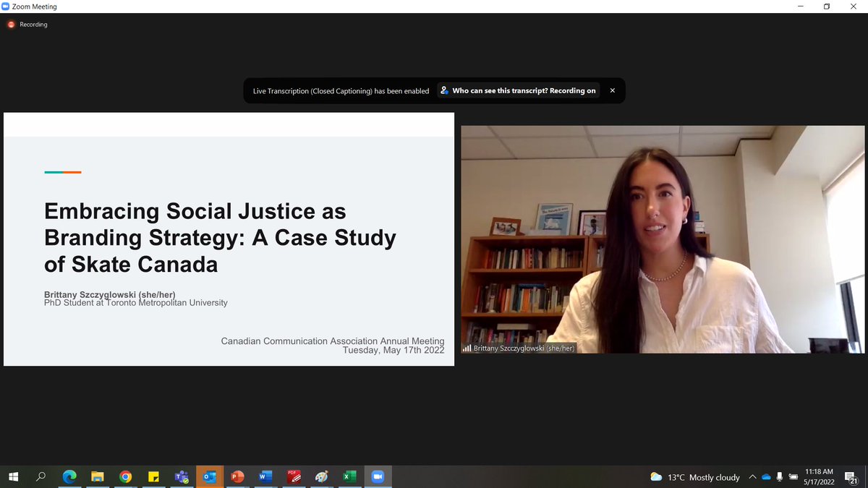The height and width of the screenshot is (488, 868).
Task: Click 'PhD Student at Toronto Metropolitan University' text
Action: pyautogui.click(x=136, y=302)
